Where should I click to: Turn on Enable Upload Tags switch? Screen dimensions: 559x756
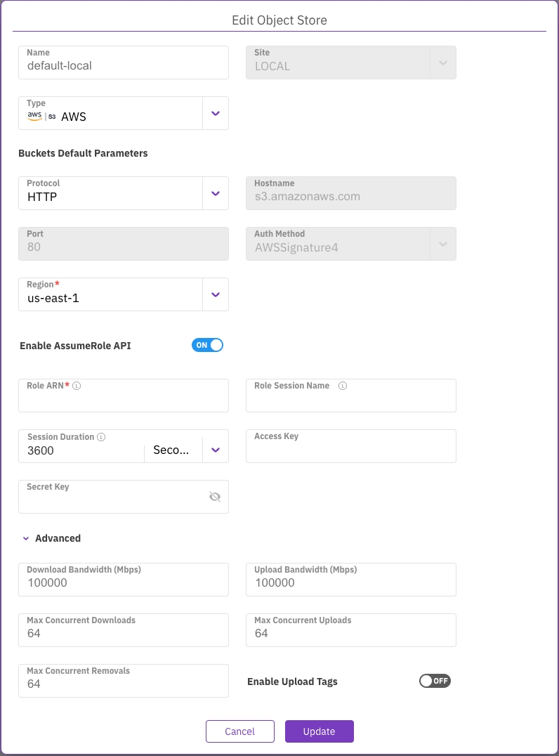click(435, 681)
